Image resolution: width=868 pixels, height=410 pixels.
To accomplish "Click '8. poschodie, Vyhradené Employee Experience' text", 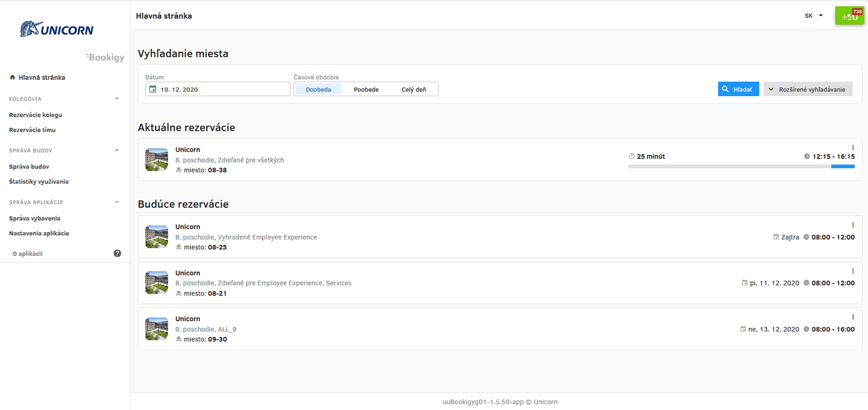I will coord(246,237).
